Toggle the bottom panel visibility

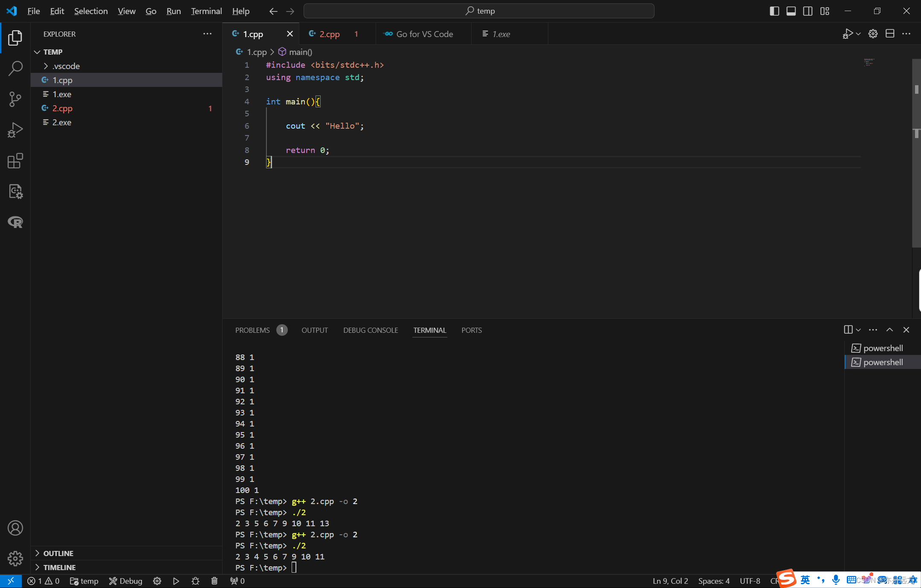pos(791,11)
